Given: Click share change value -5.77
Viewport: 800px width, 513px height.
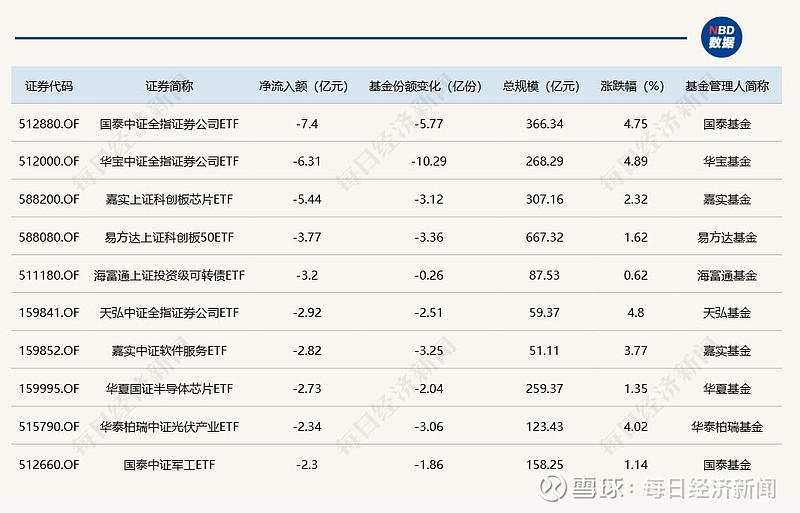Looking at the screenshot, I should click(x=429, y=124).
